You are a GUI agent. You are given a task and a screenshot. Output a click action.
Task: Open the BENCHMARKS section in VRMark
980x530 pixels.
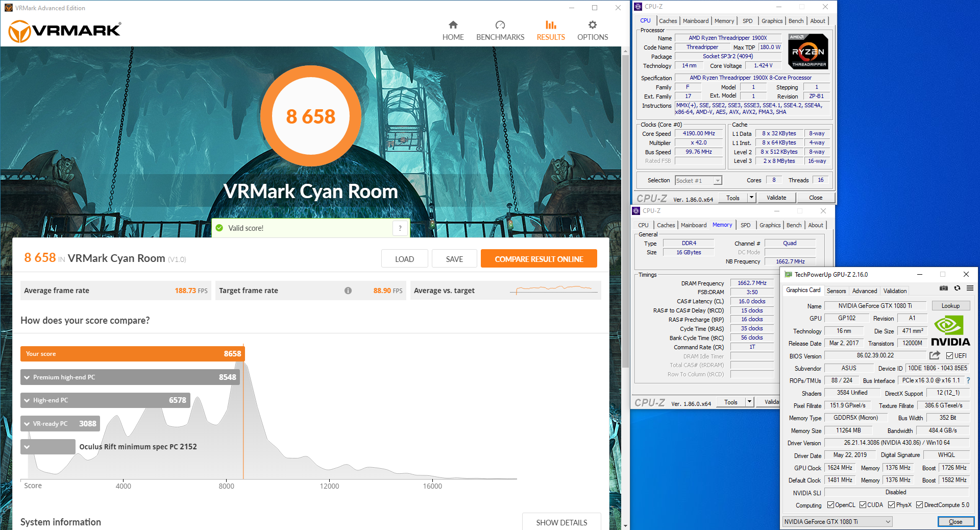point(500,31)
